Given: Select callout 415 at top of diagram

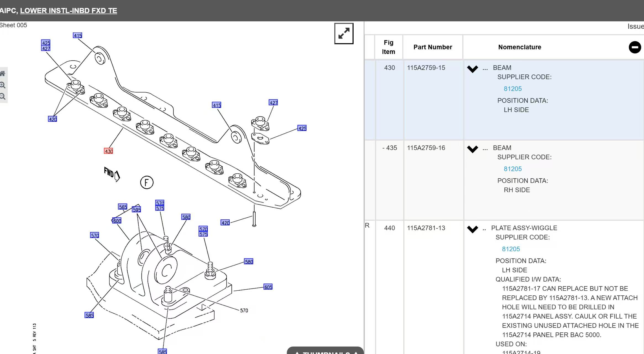Looking at the screenshot, I should [x=78, y=35].
